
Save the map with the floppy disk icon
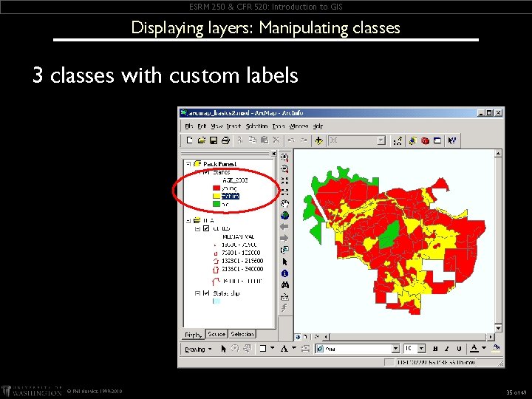pos(214,140)
